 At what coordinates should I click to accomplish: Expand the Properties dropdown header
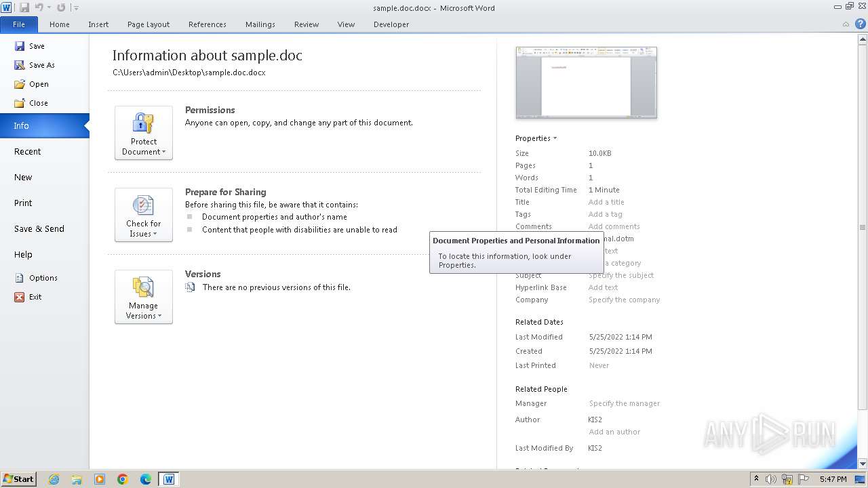point(536,138)
